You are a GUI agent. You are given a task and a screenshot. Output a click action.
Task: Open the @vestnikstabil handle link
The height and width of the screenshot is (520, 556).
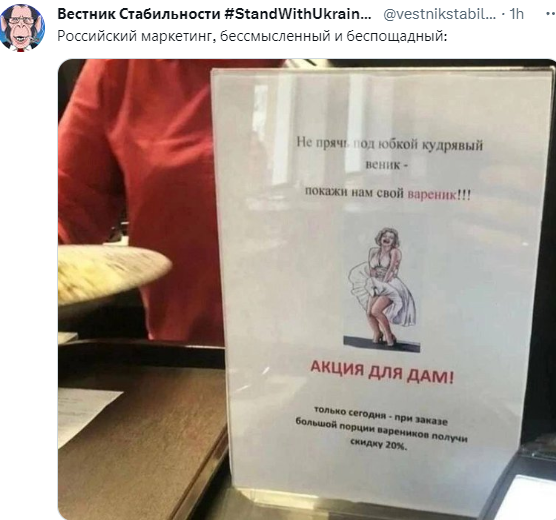pyautogui.click(x=440, y=14)
